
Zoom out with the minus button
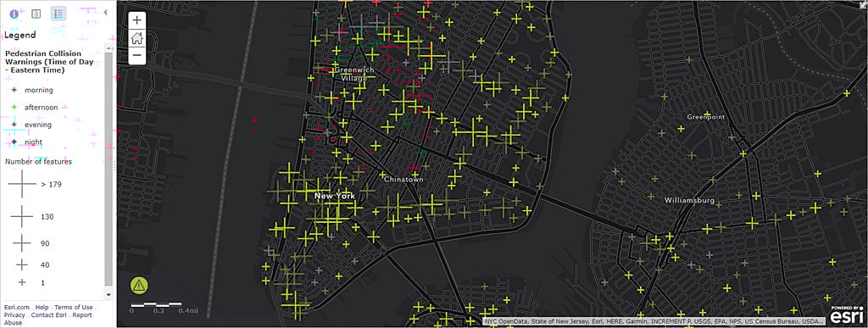[x=137, y=56]
